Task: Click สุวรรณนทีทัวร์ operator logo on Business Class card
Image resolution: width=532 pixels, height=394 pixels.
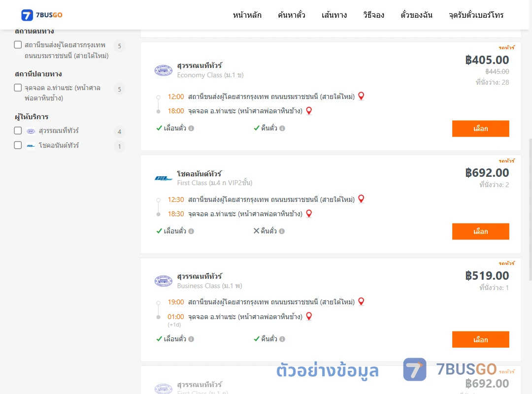Action: pos(164,281)
